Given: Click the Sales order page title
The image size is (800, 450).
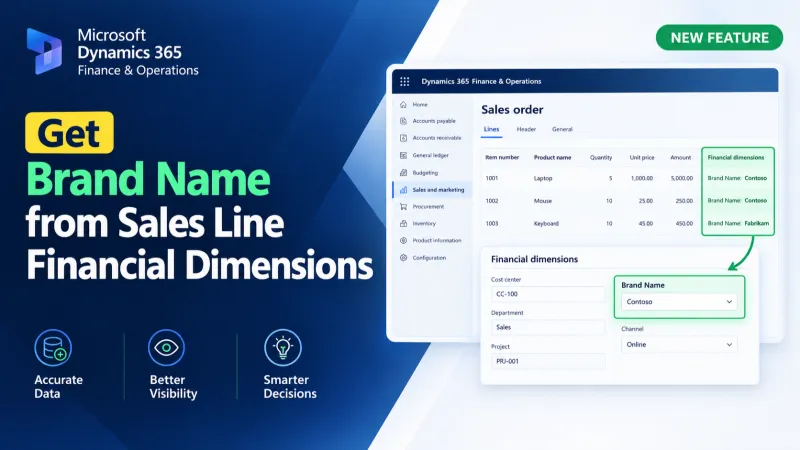Looking at the screenshot, I should click(512, 110).
